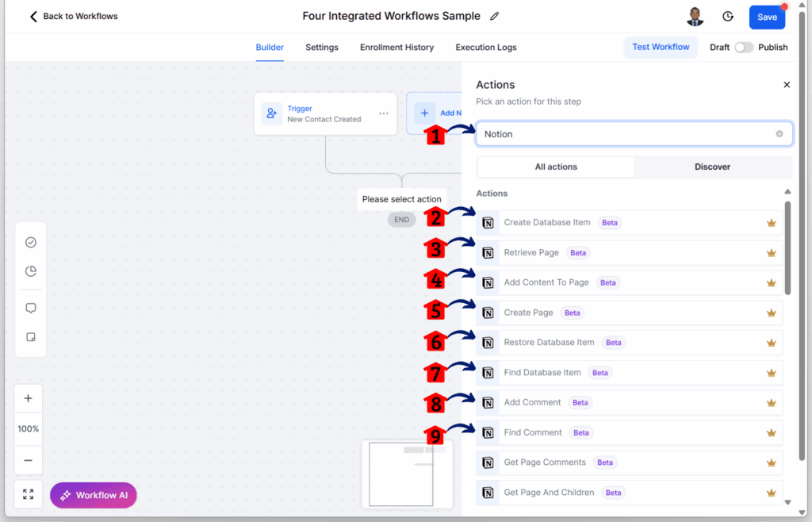Click the search actions field containing Notion
Screen dimensions: 812x522
click(634, 134)
